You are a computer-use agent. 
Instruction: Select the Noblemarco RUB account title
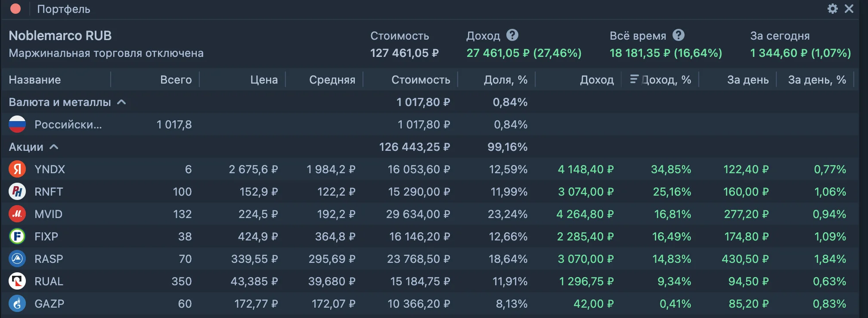click(60, 35)
